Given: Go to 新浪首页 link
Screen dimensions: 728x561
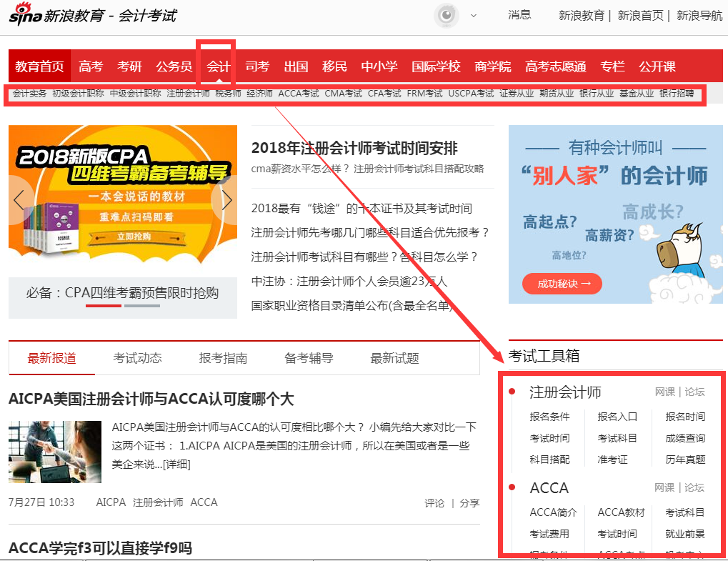Looking at the screenshot, I should 640,16.
